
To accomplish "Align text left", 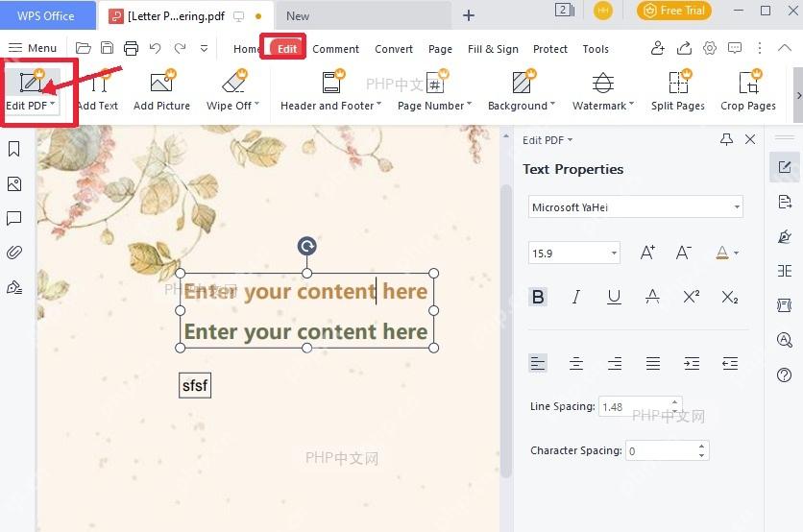I will point(538,363).
